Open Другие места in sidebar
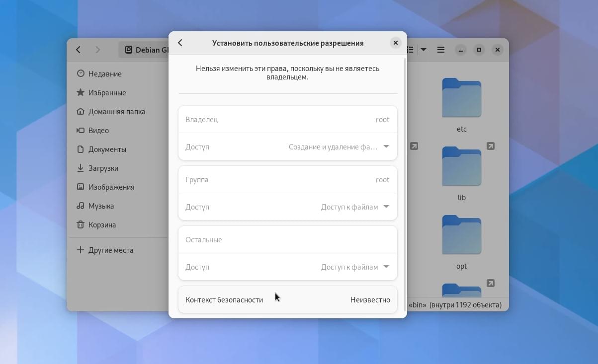The height and width of the screenshot is (364, 598). coord(118,250)
